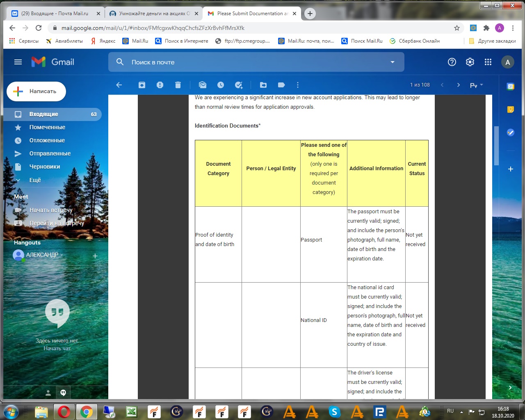
Task: Open Gmail main menu hamburger icon
Action: 18,62
